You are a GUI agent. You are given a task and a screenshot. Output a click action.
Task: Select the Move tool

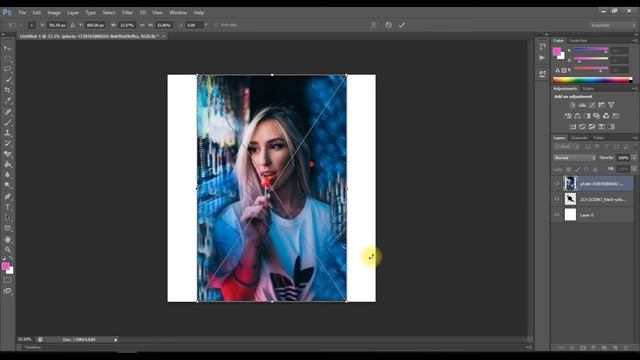pos(8,48)
